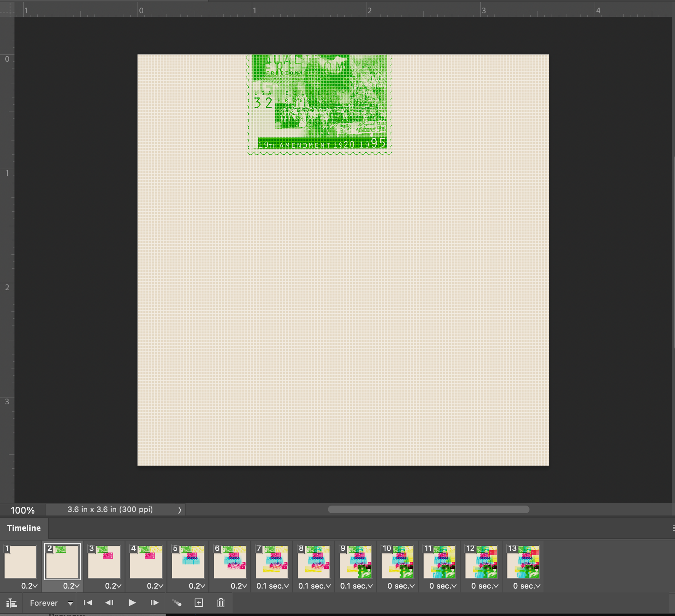Select frame 12 thumbnail

point(481,562)
